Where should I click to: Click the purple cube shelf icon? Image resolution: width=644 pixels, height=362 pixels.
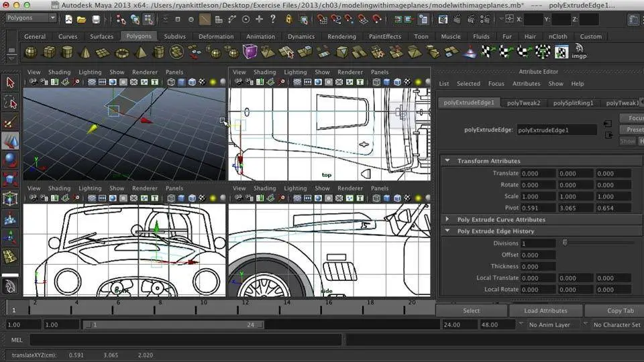click(250, 52)
